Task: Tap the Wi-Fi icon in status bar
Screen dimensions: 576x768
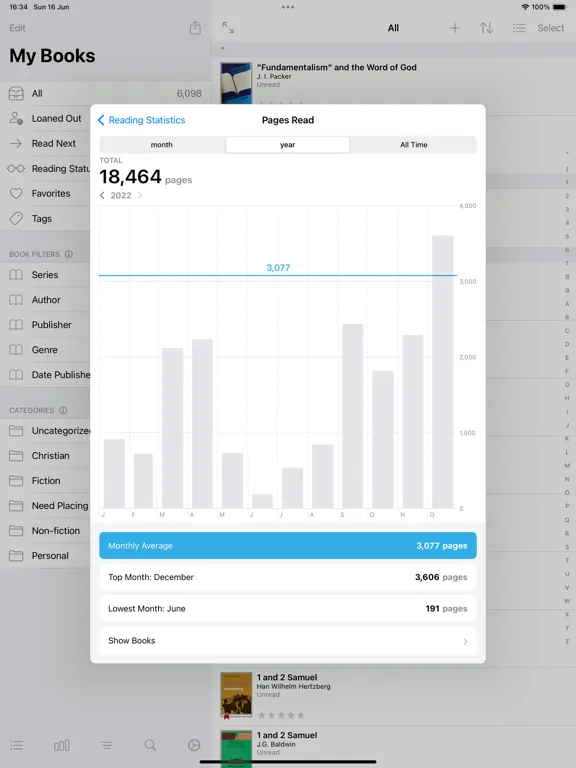Action: point(525,7)
